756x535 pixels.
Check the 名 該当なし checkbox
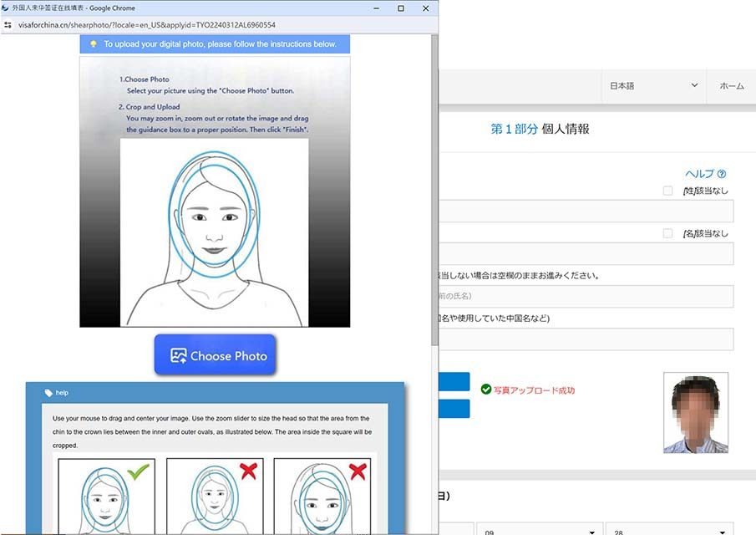coord(667,233)
